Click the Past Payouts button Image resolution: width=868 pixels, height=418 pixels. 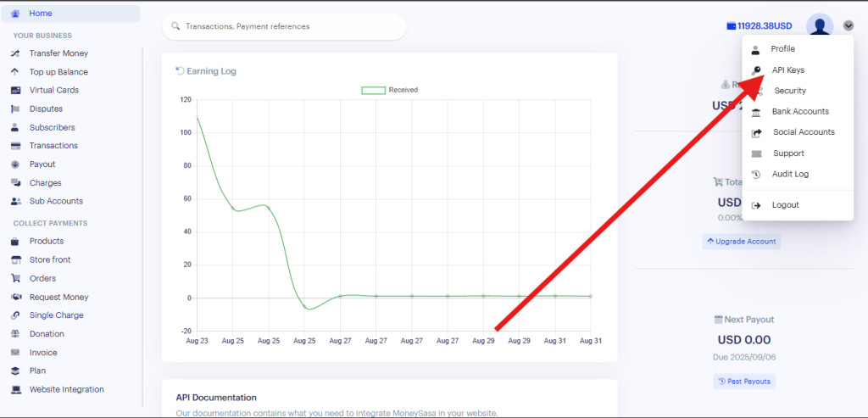point(744,382)
